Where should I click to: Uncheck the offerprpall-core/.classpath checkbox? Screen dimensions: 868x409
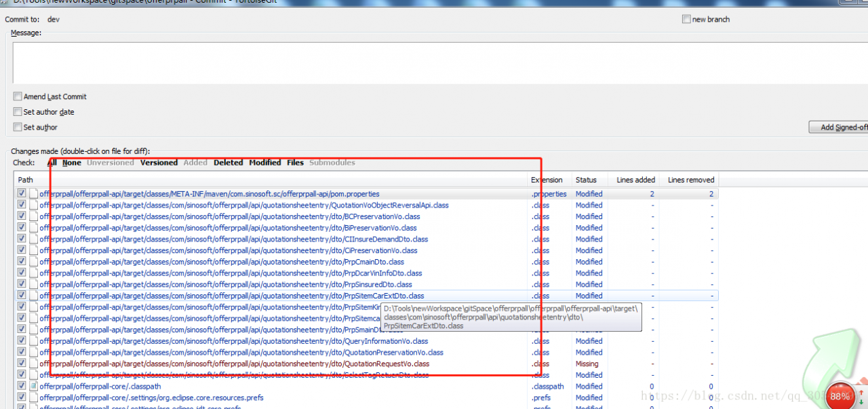22,386
